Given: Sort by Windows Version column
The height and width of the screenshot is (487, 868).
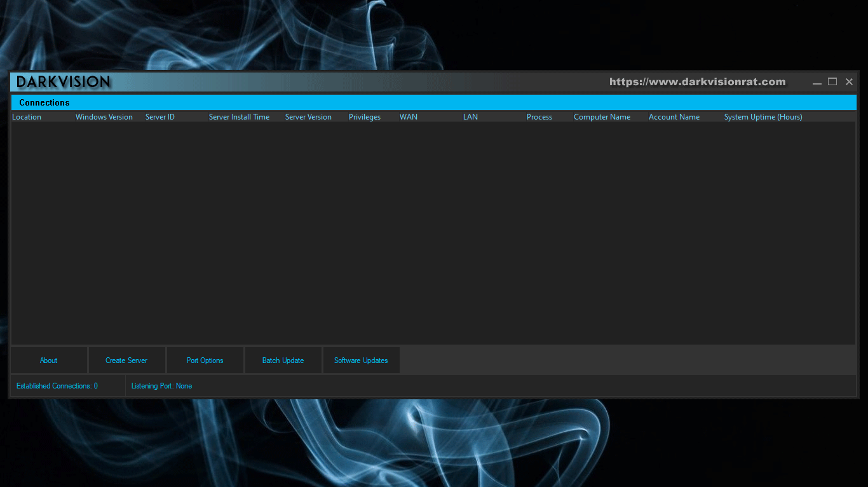Looking at the screenshot, I should tap(104, 117).
